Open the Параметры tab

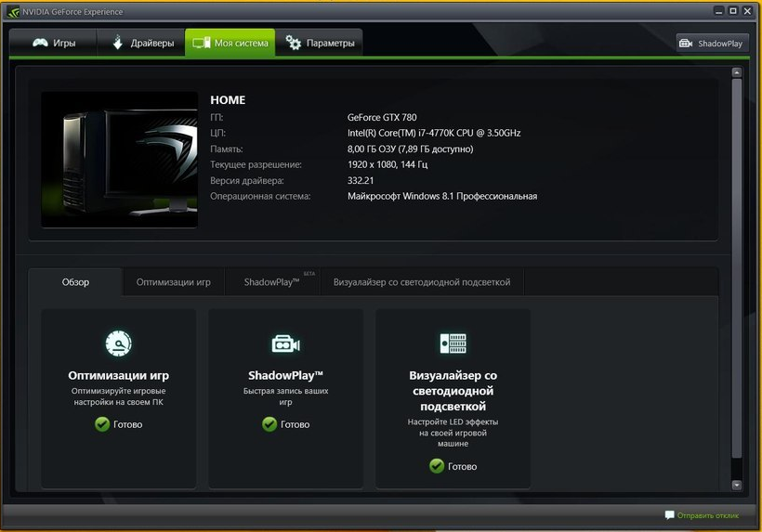click(319, 43)
